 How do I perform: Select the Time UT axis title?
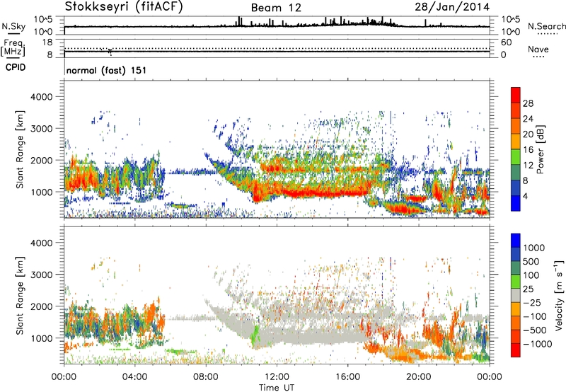[x=277, y=388]
